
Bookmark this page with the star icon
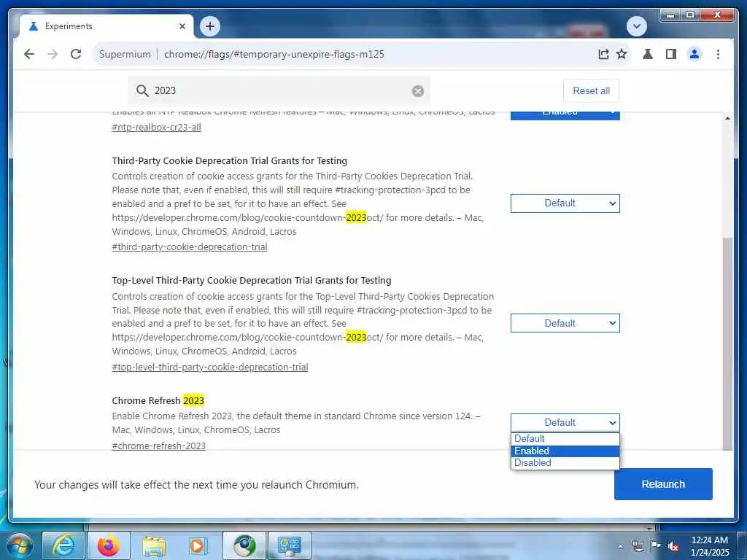pyautogui.click(x=622, y=54)
